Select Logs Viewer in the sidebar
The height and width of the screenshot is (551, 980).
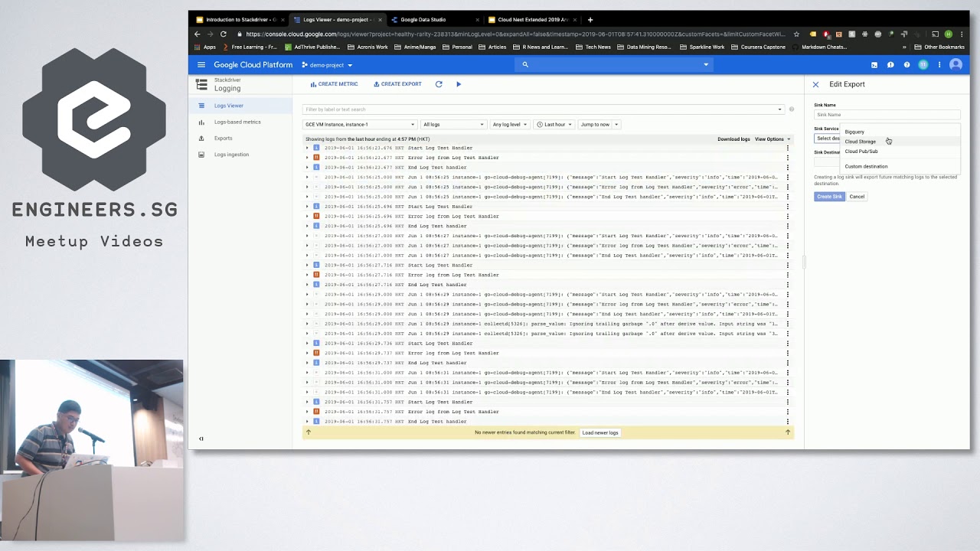pyautogui.click(x=240, y=106)
